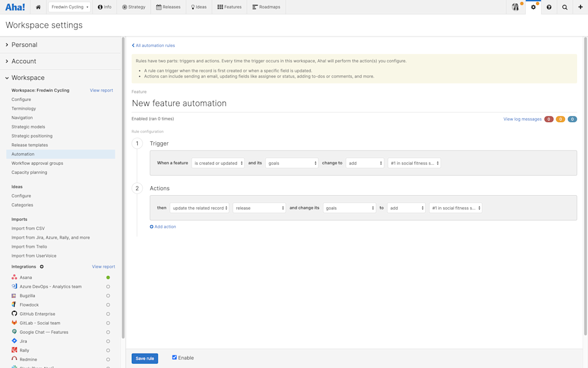Open the trigger '#1 in social fitness' dropdown
This screenshot has width=588, height=368.
pos(414,163)
